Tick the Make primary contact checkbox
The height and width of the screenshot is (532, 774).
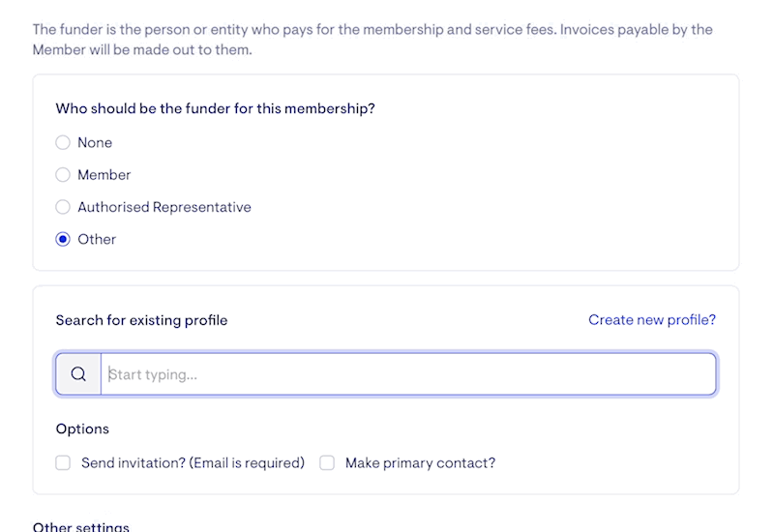[327, 463]
